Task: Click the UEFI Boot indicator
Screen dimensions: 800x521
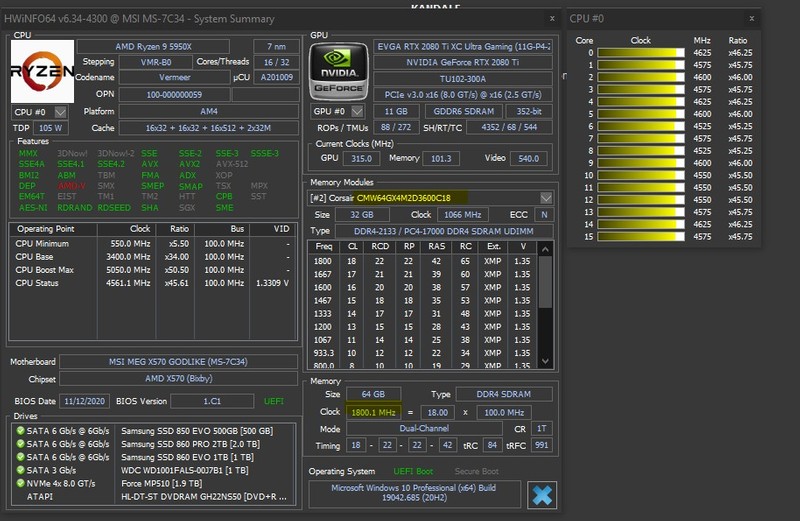Action: coord(413,471)
